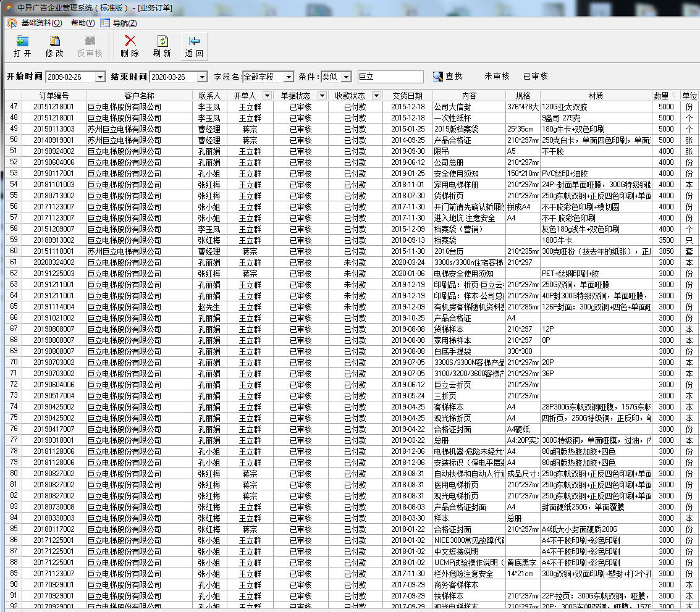Open the 帮助 menu

tap(82, 23)
